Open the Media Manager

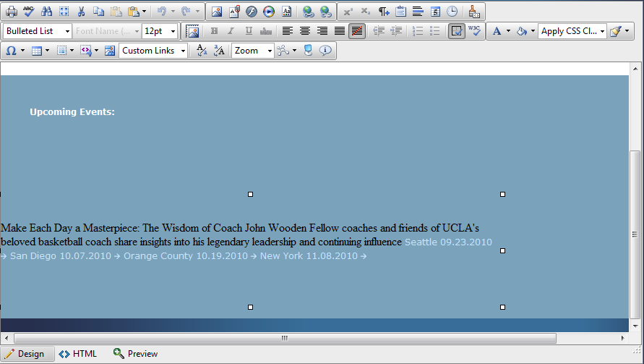click(x=269, y=12)
